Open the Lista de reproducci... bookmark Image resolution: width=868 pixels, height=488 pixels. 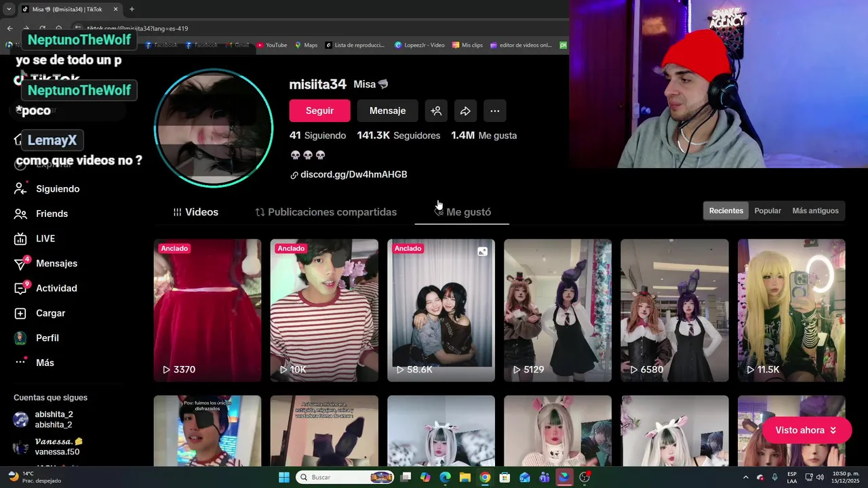click(x=355, y=45)
